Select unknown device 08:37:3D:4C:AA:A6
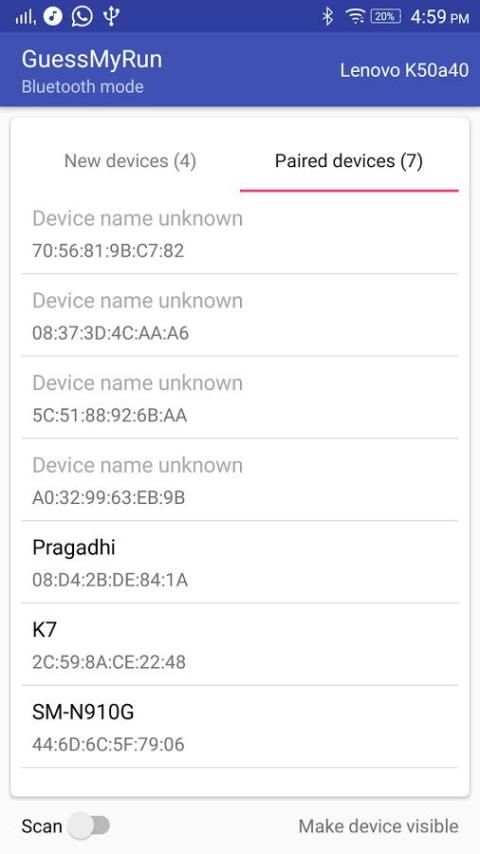Image resolution: width=480 pixels, height=854 pixels. pyautogui.click(x=240, y=315)
